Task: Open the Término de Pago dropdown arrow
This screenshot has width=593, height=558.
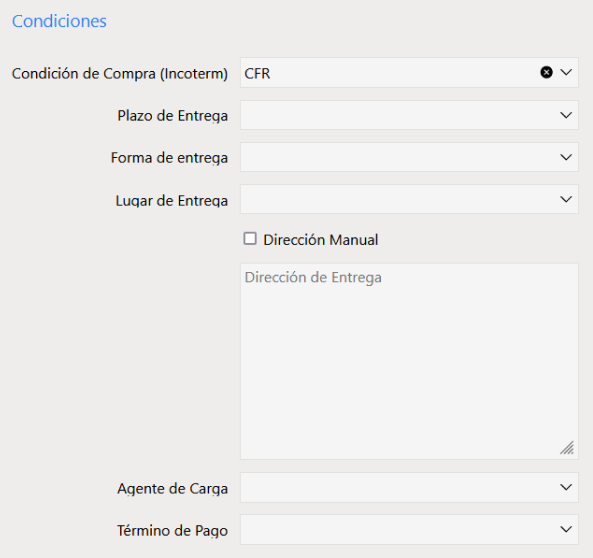Action: pyautogui.click(x=566, y=529)
